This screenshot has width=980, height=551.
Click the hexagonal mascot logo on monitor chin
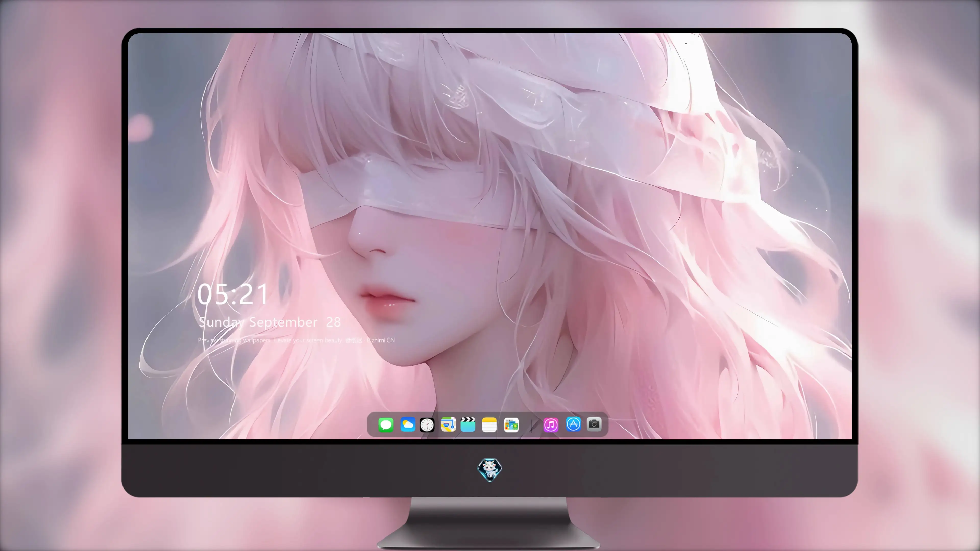tap(490, 470)
